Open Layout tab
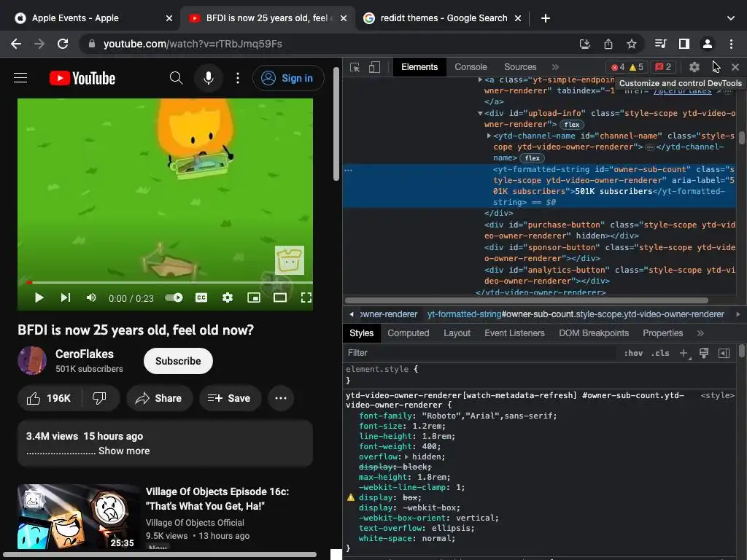747x560 pixels. point(457,333)
